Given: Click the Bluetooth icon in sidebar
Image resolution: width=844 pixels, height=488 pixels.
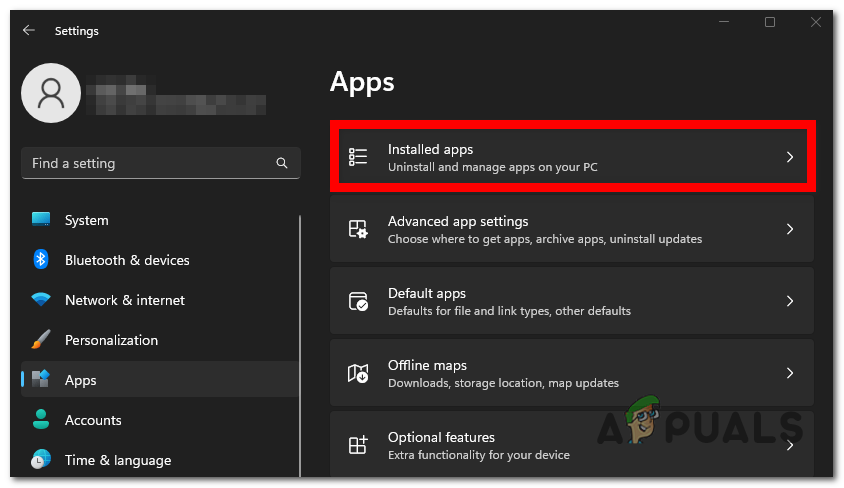Looking at the screenshot, I should coord(41,259).
